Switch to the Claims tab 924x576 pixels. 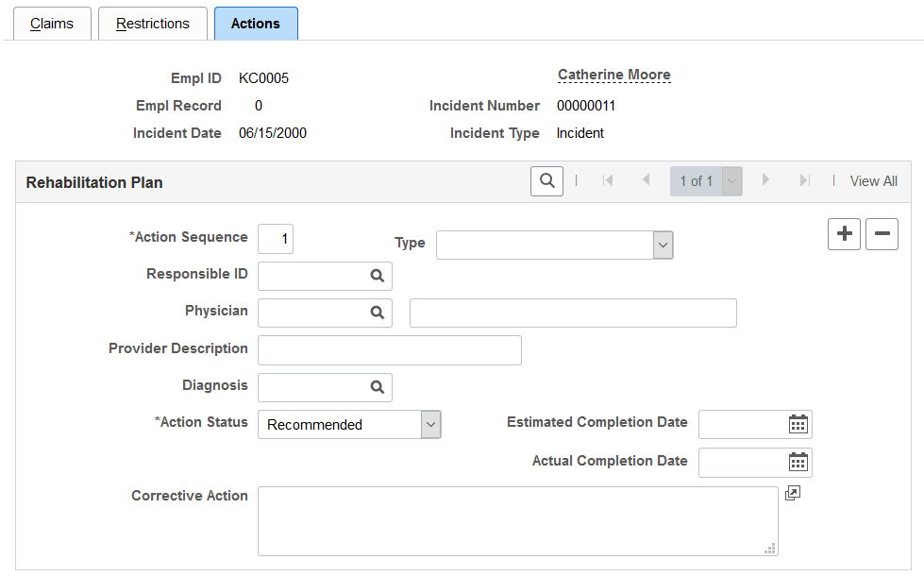point(52,23)
